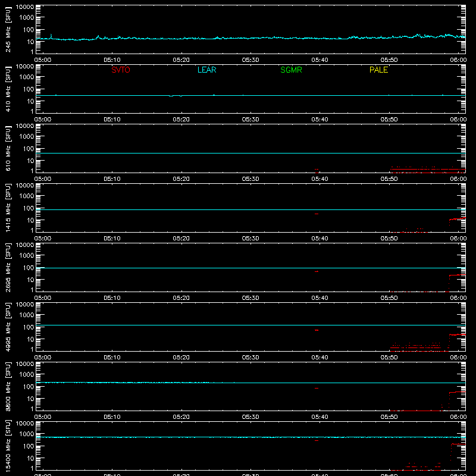
Task: Click the 05:20 tick label of 1415 MHz panel
Action: tap(181, 239)
